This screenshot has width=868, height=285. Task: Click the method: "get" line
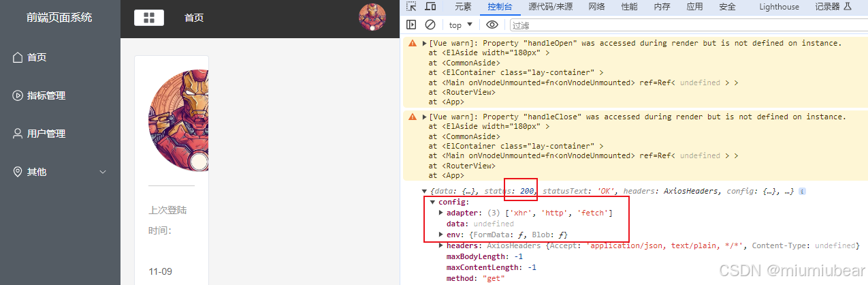[x=475, y=278]
